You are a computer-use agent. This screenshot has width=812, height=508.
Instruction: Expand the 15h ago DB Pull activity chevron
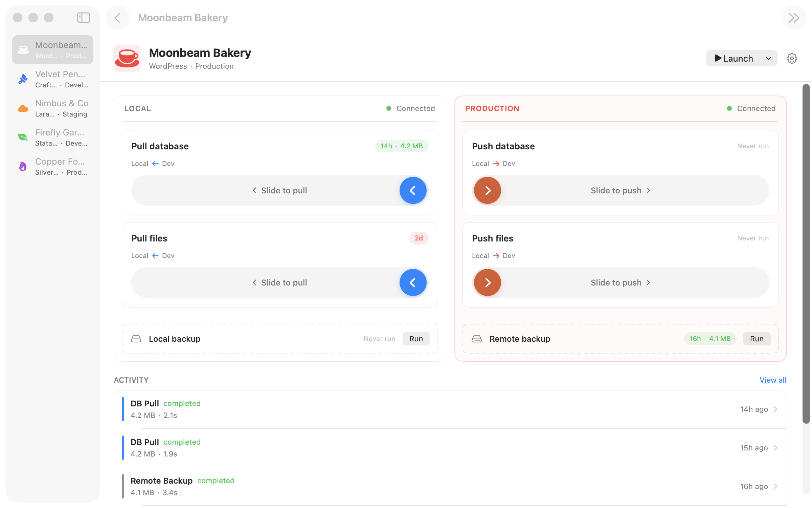pyautogui.click(x=776, y=448)
